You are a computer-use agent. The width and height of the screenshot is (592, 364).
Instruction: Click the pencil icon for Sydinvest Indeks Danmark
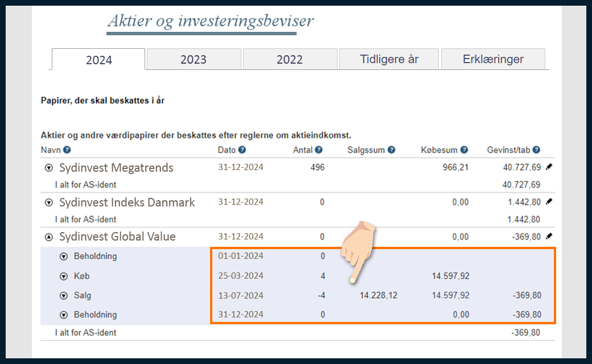point(549,201)
